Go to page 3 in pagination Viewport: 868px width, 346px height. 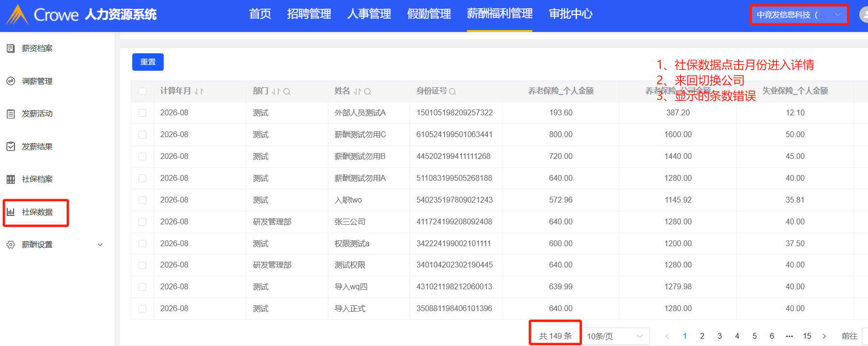(720, 336)
